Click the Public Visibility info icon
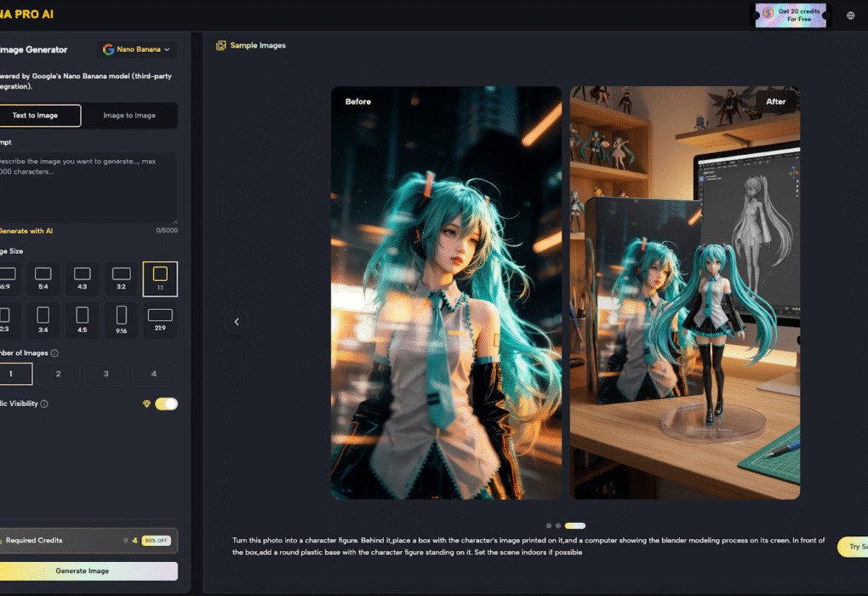 click(44, 404)
